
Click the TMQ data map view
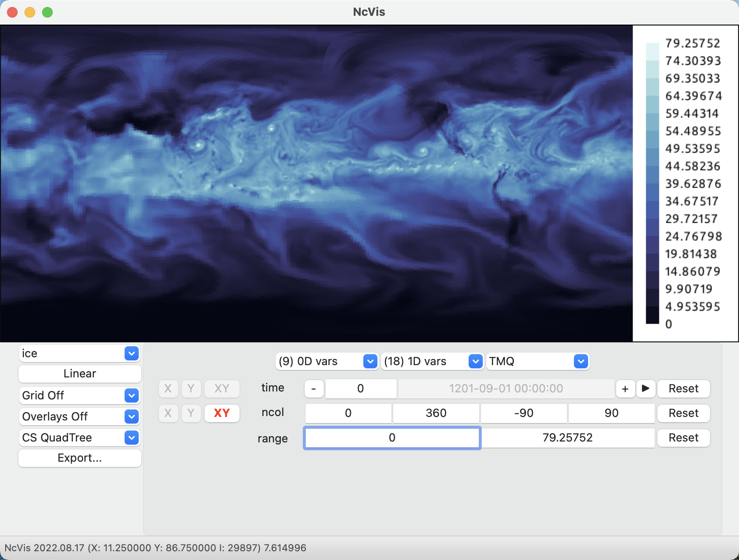316,183
